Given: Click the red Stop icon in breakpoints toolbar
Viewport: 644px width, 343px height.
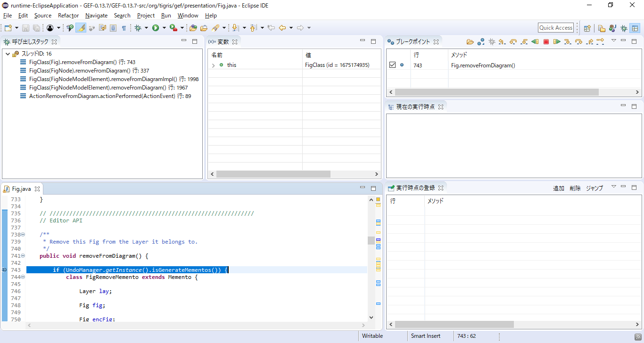Looking at the screenshot, I should [546, 41].
